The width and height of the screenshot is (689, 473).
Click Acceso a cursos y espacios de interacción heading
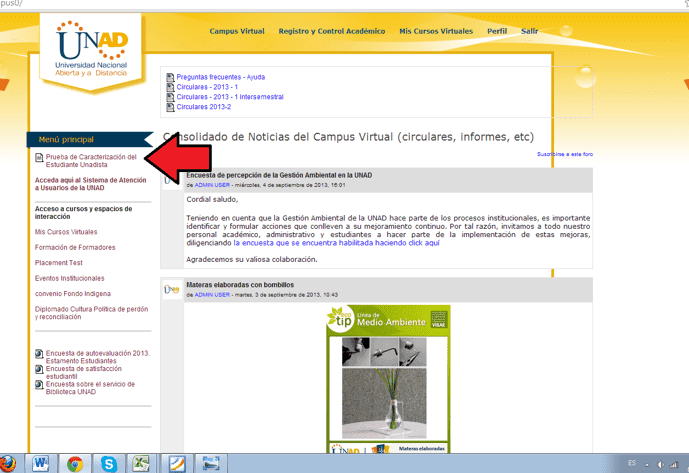coord(83,213)
